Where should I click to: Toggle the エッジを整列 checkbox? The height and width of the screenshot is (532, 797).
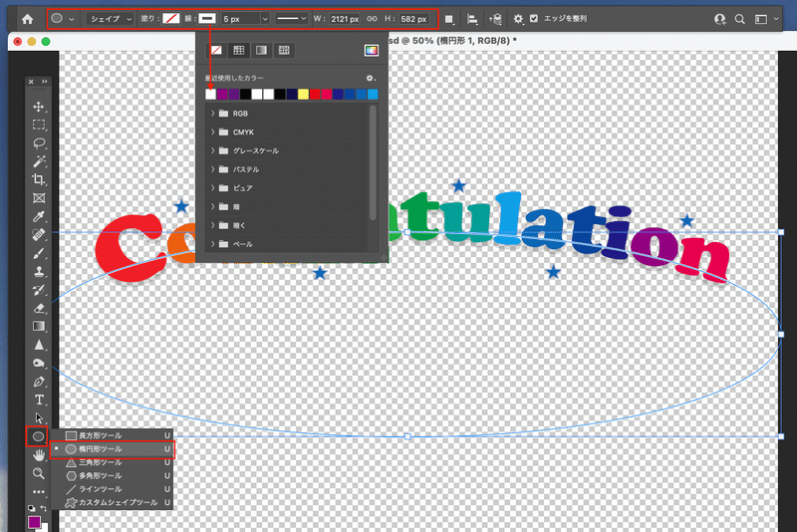tap(534, 18)
